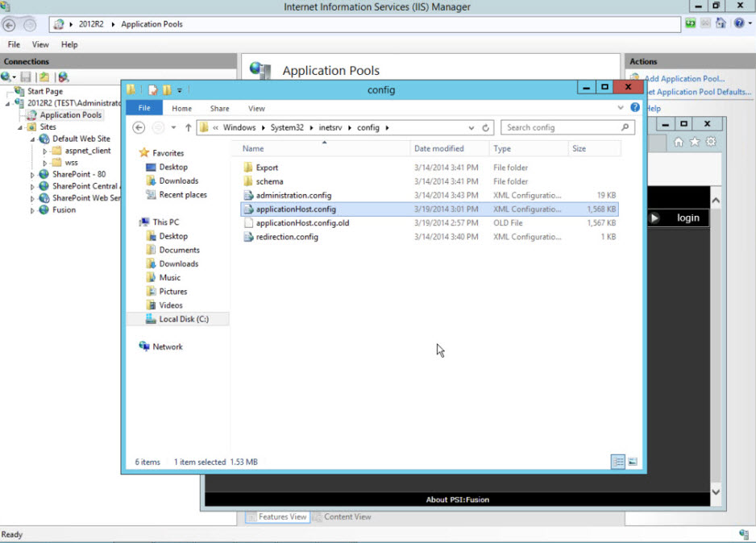Click Set Application Pool Defaults link

tap(699, 92)
